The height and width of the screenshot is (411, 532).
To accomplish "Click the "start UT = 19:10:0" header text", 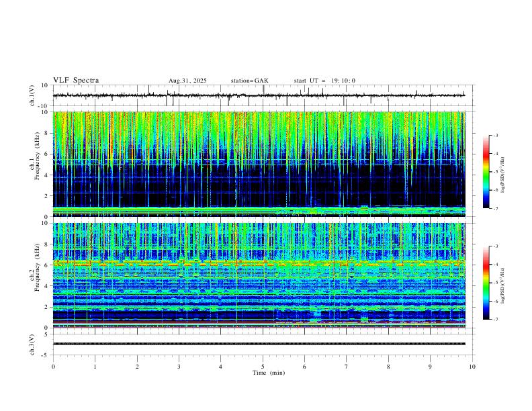I will pos(324,81).
